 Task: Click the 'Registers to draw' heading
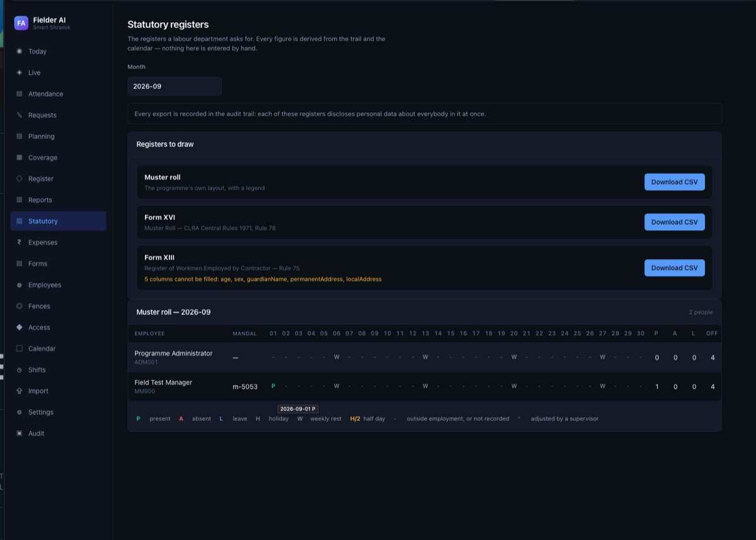(x=165, y=144)
